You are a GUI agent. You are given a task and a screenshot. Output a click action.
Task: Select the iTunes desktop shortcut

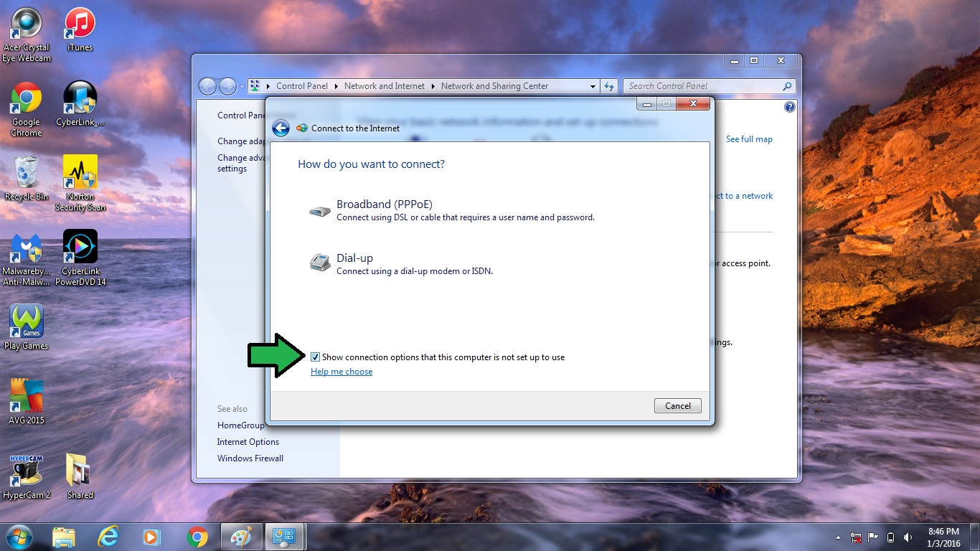point(80,29)
